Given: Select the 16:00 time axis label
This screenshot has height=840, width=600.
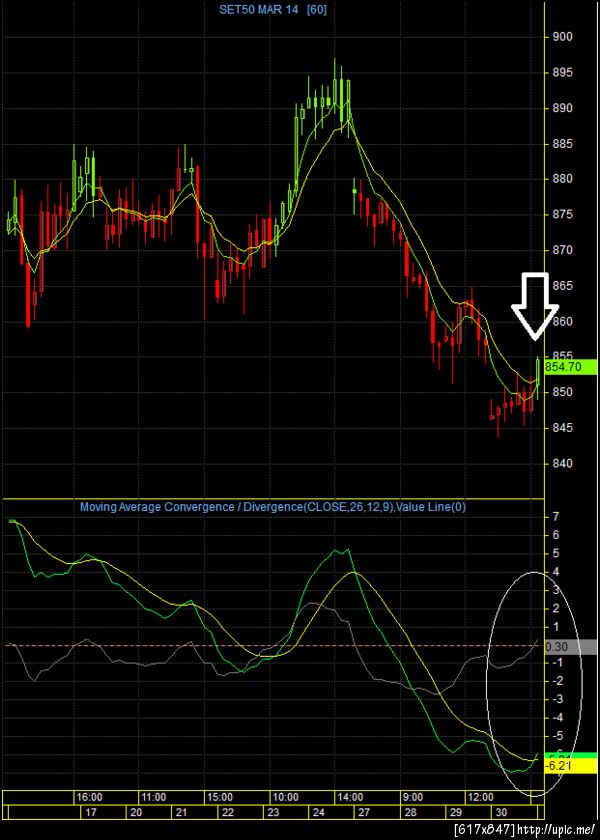Looking at the screenshot, I should point(91,797).
